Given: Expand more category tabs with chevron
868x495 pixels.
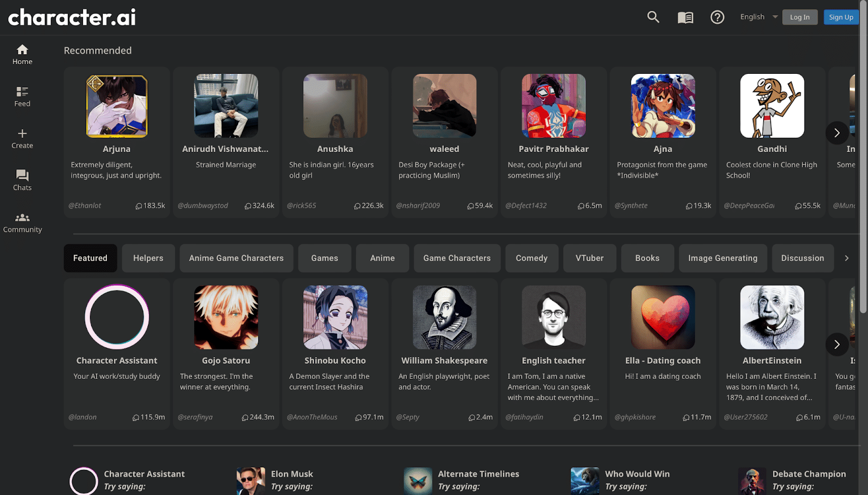Looking at the screenshot, I should pos(846,258).
